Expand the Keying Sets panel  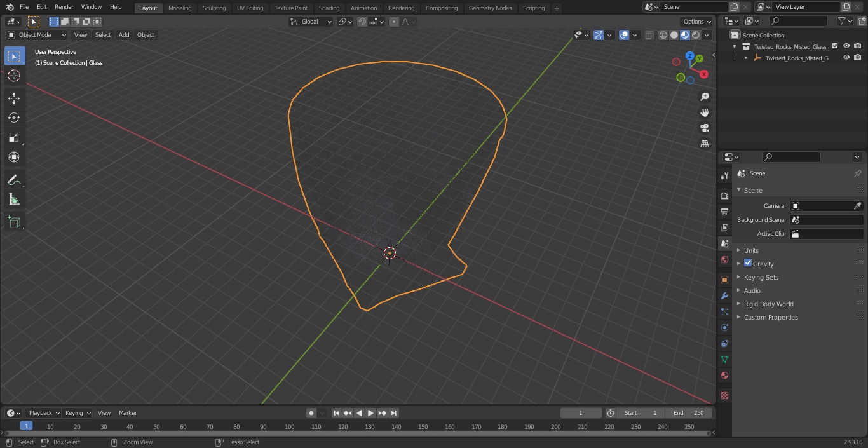tap(761, 277)
